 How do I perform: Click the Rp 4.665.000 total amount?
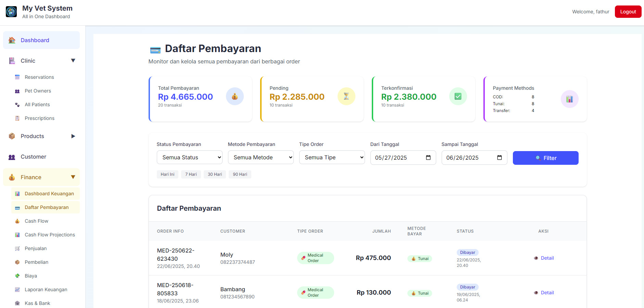tap(185, 97)
